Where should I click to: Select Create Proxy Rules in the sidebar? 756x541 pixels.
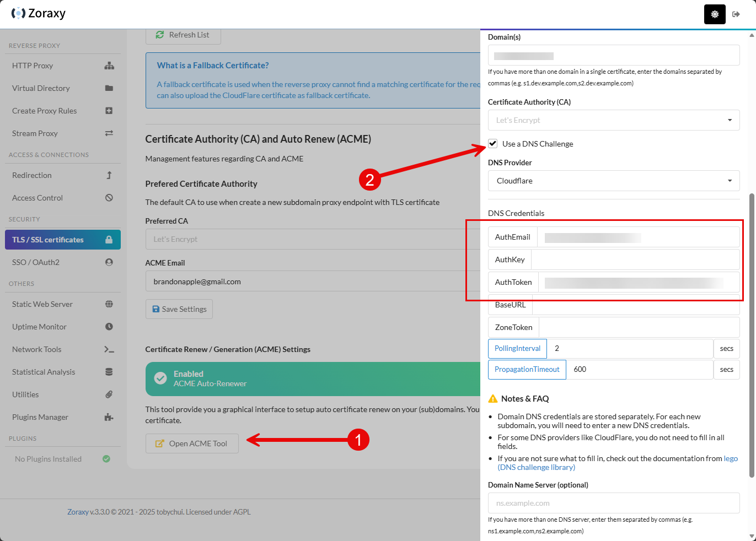click(x=63, y=111)
